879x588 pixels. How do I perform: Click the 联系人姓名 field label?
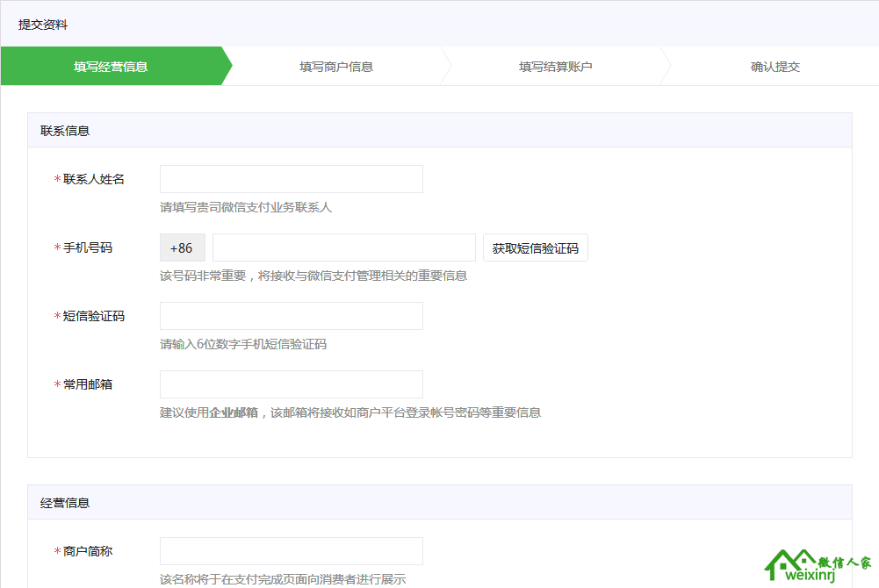coord(94,179)
